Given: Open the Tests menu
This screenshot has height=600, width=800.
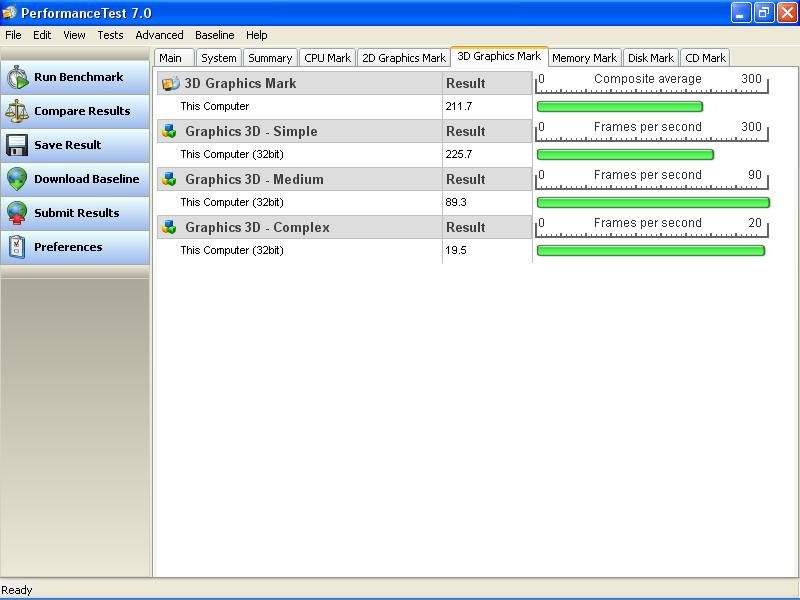Looking at the screenshot, I should (110, 35).
